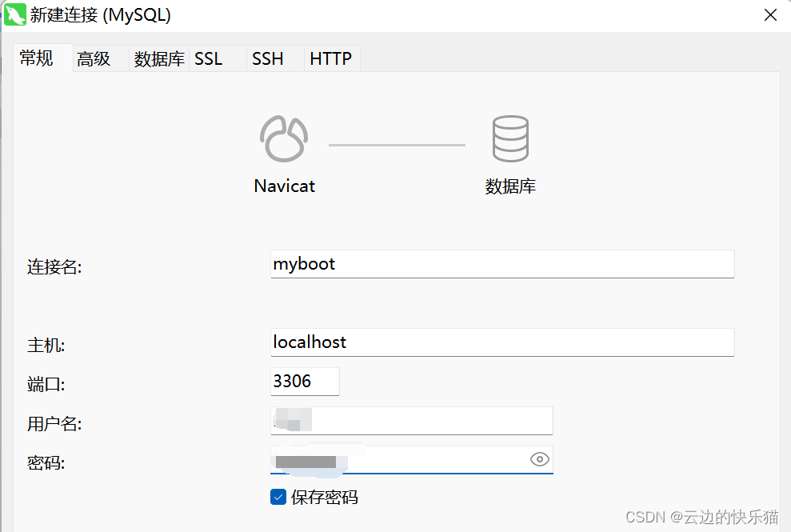Image resolution: width=791 pixels, height=532 pixels.
Task: Click the 主机 field containing localhost
Action: [502, 342]
